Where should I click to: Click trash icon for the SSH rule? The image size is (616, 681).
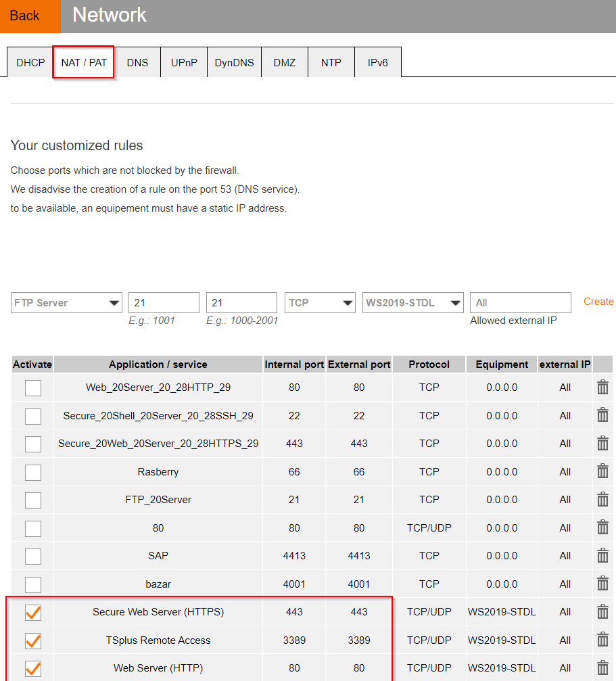pyautogui.click(x=602, y=415)
